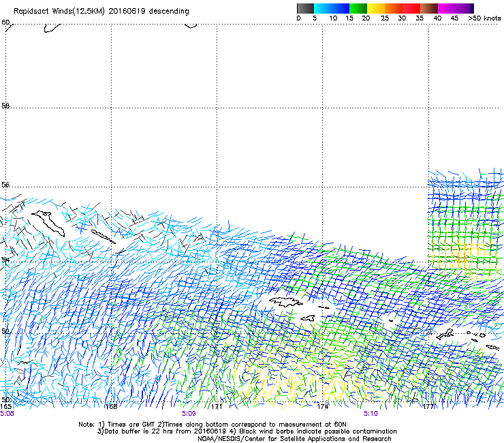This screenshot has width=504, height=443.
Task: Click the note line 'Times are GMT'
Action: point(131,425)
